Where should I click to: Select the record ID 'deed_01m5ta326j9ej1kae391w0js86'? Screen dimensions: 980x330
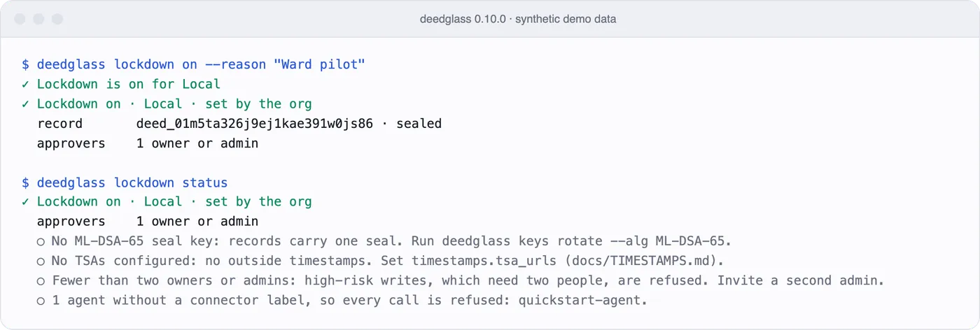(255, 124)
